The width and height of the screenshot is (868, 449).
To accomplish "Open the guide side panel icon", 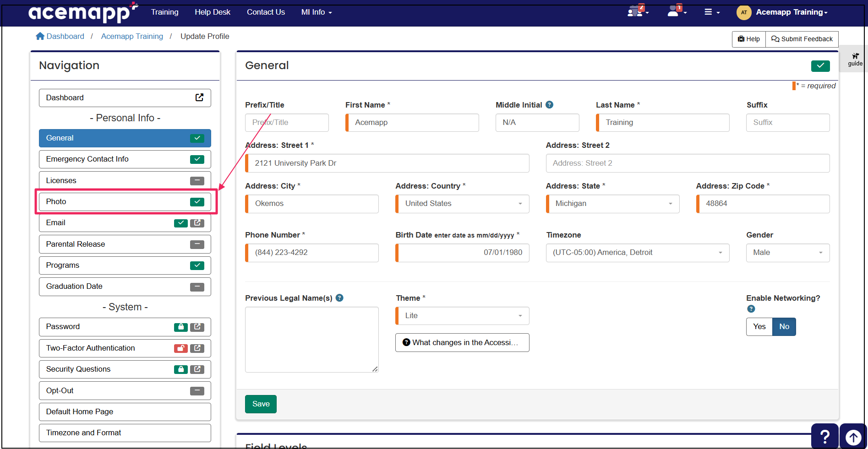I will click(x=855, y=59).
